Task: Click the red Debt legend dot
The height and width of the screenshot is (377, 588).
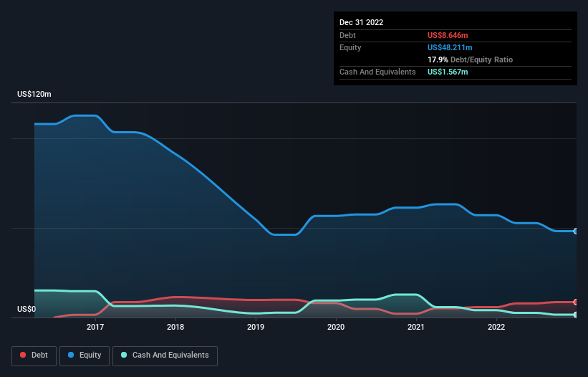Action: tap(23, 355)
